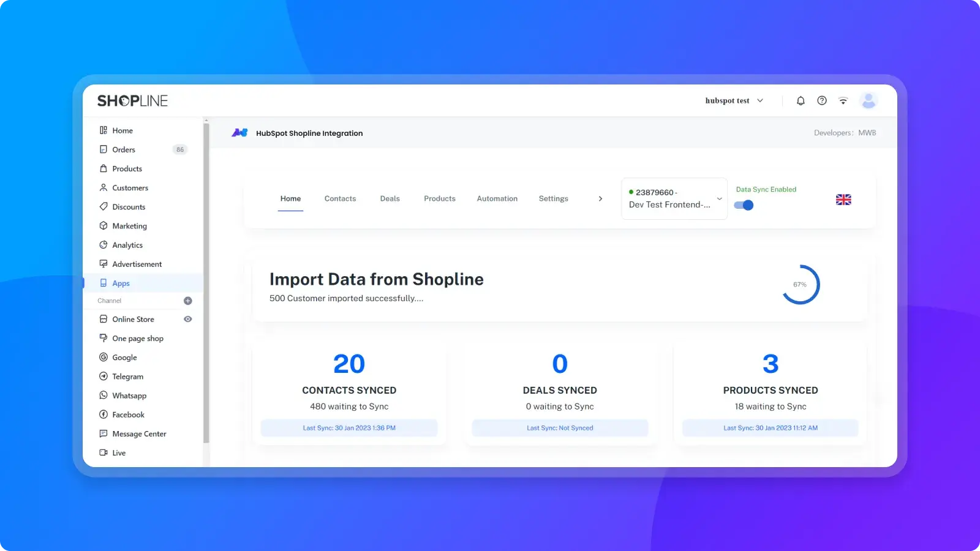Viewport: 980px width, 551px height.
Task: Click the Facebook icon in sidebar
Action: click(x=104, y=414)
